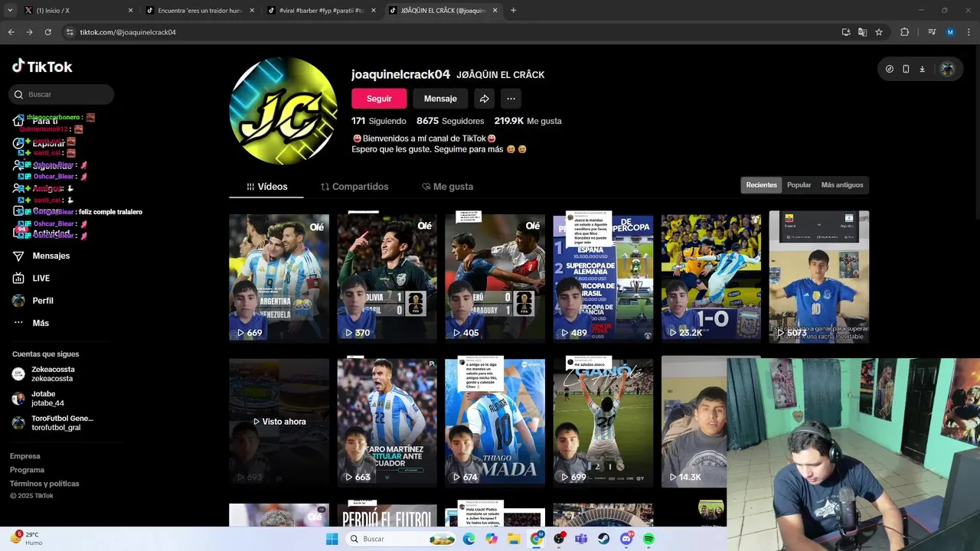Open OBS Studio from the taskbar

[559, 539]
